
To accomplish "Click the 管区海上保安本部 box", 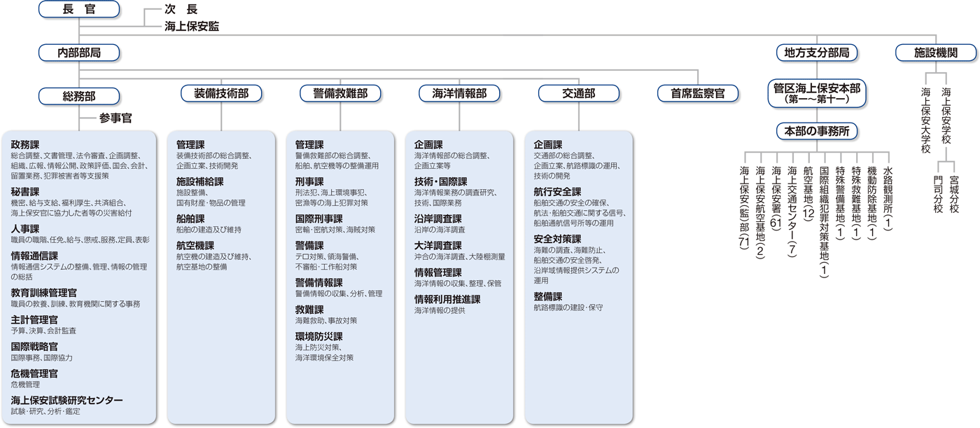I will (817, 93).
